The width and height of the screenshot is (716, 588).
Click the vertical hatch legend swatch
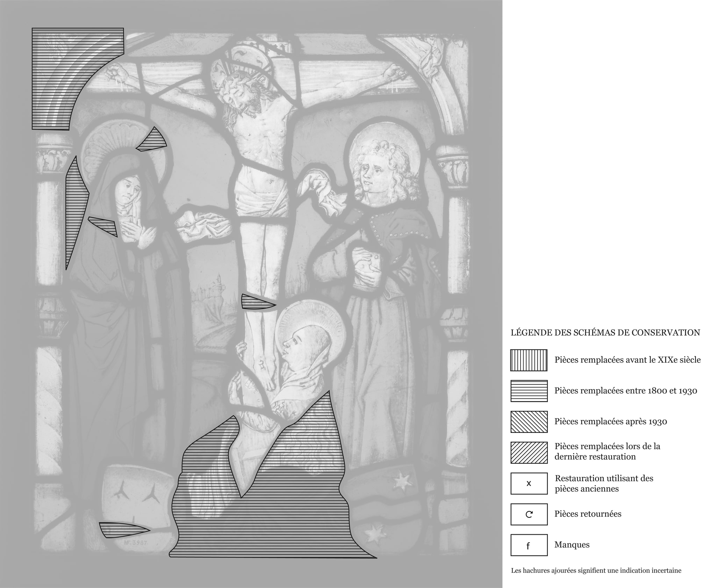pyautogui.click(x=529, y=360)
